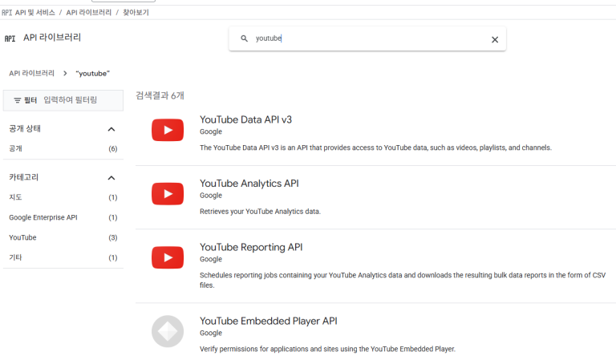Click the (6) count next to 공개
616x364 pixels.
[x=113, y=149]
